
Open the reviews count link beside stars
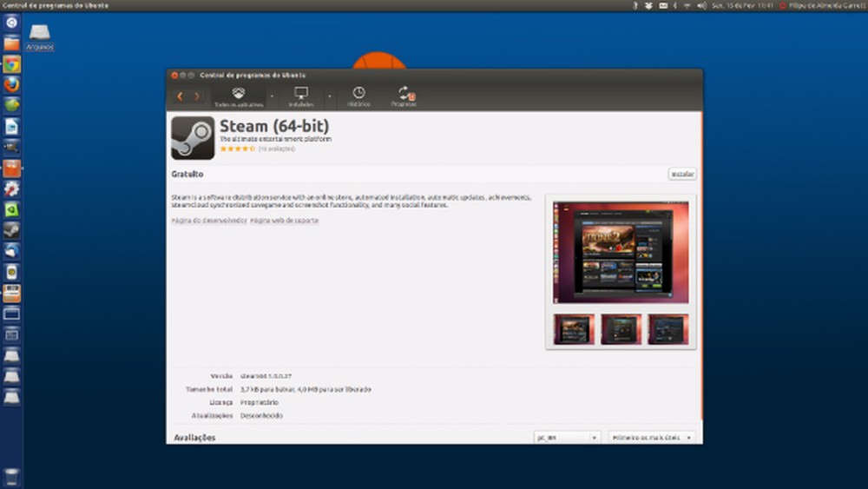tap(277, 149)
